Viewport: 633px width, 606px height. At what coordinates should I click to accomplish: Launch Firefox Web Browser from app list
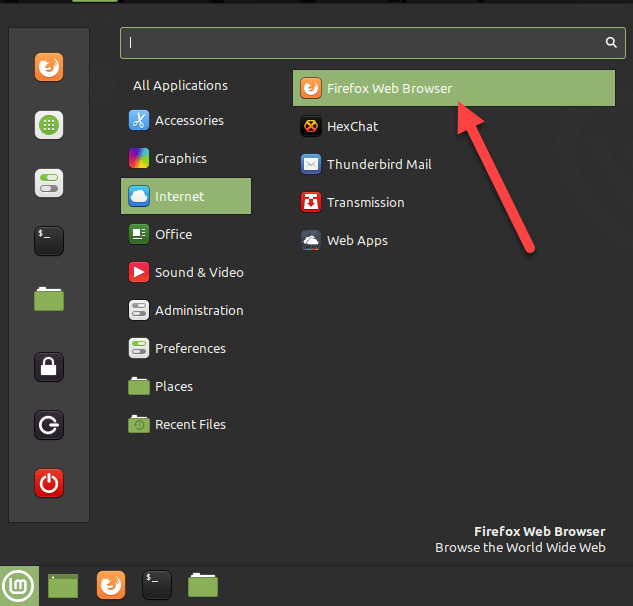454,88
